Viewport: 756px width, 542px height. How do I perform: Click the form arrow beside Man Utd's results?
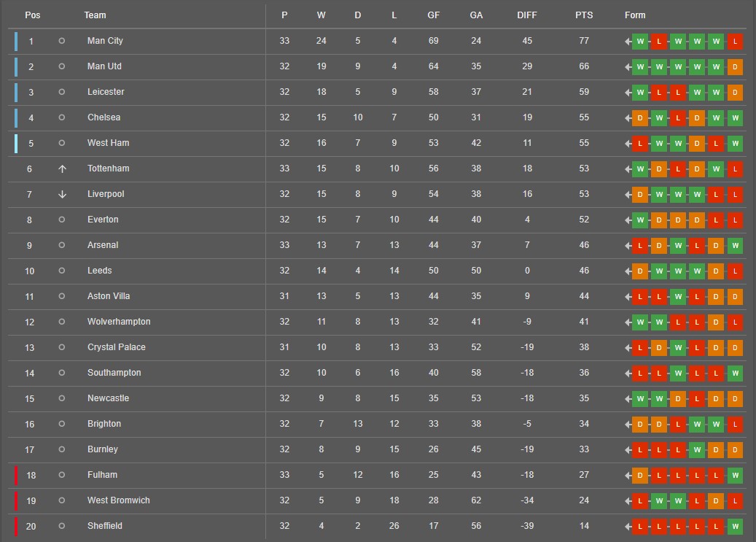tap(628, 67)
